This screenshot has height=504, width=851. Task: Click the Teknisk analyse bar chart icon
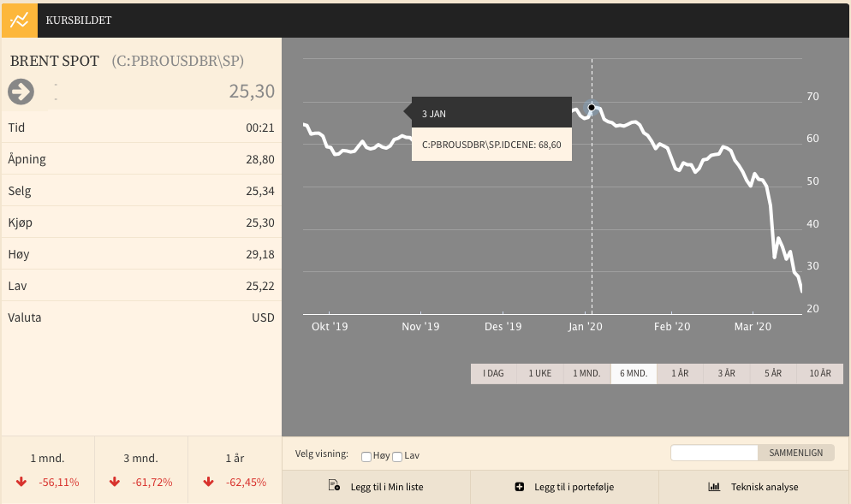[714, 487]
